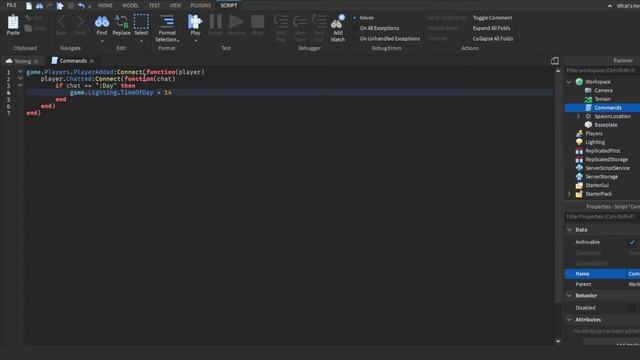Place cursor on code line 4
640x360 pixels.
click(x=290, y=93)
